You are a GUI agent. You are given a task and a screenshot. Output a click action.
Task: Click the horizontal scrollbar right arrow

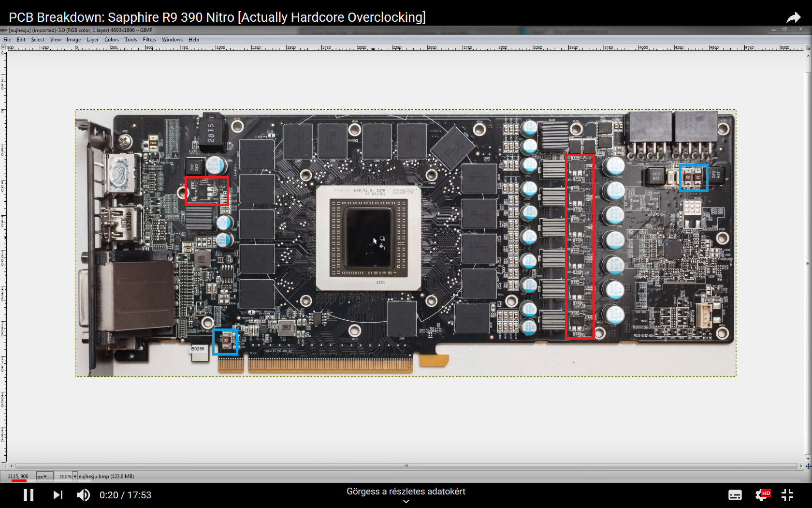(x=801, y=466)
